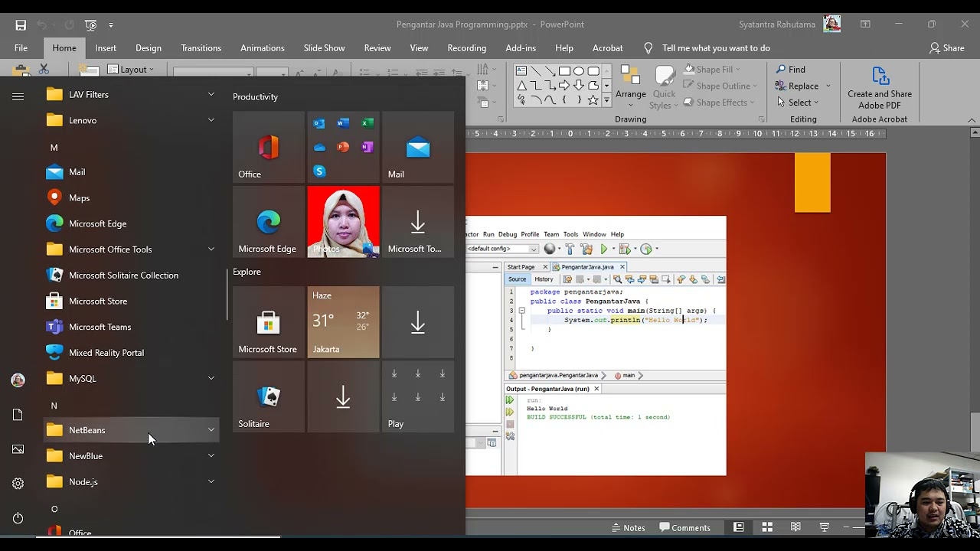The image size is (980, 551).
Task: Expand the MySQL folder
Action: 211,379
